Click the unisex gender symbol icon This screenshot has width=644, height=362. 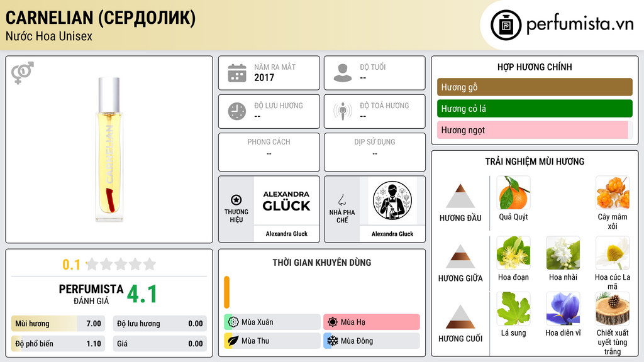22,73
